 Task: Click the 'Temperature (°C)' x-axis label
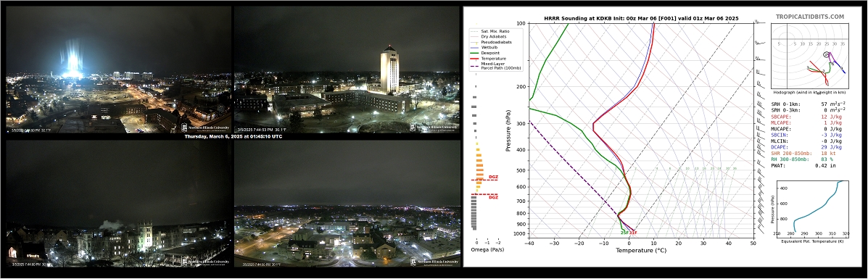point(641,251)
